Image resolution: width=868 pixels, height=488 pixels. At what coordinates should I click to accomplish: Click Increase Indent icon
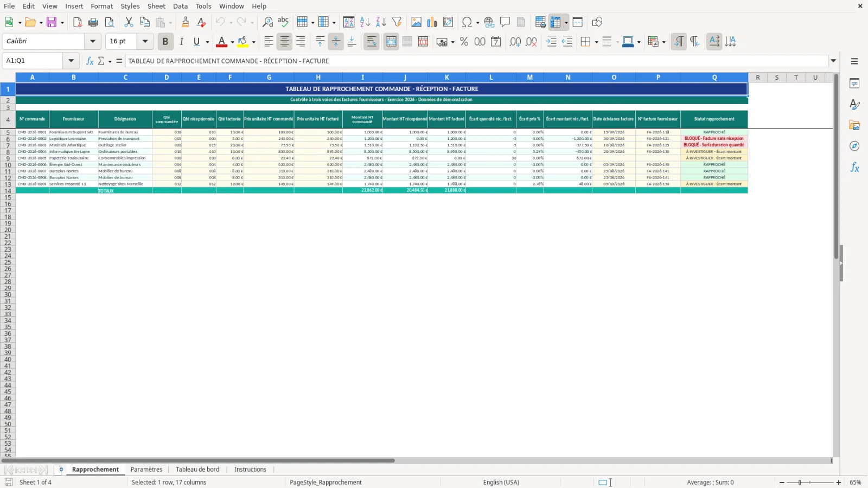551,42
